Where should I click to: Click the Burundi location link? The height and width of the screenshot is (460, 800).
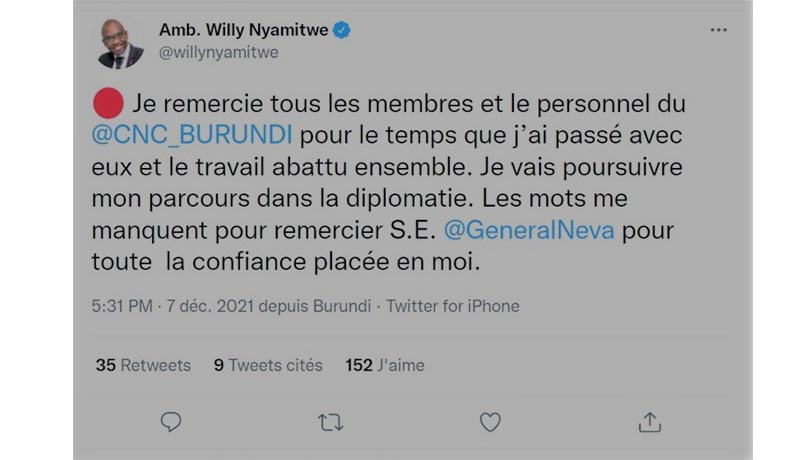pos(344,305)
